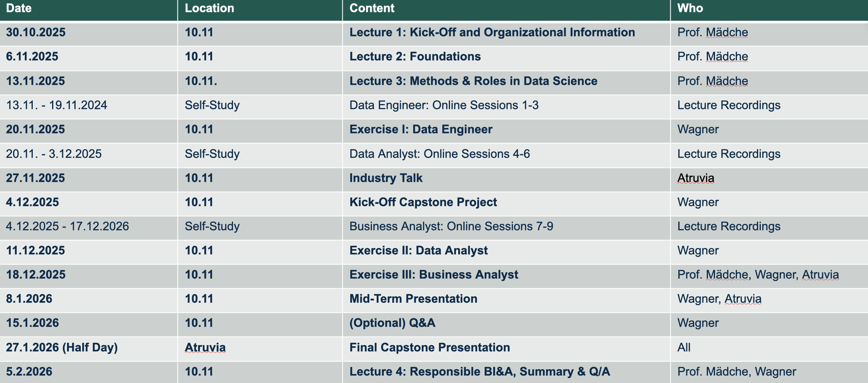The width and height of the screenshot is (868, 383).
Task: Select "Lecture 4: Responsible BI&A, Summary & Q/A"
Action: click(479, 371)
